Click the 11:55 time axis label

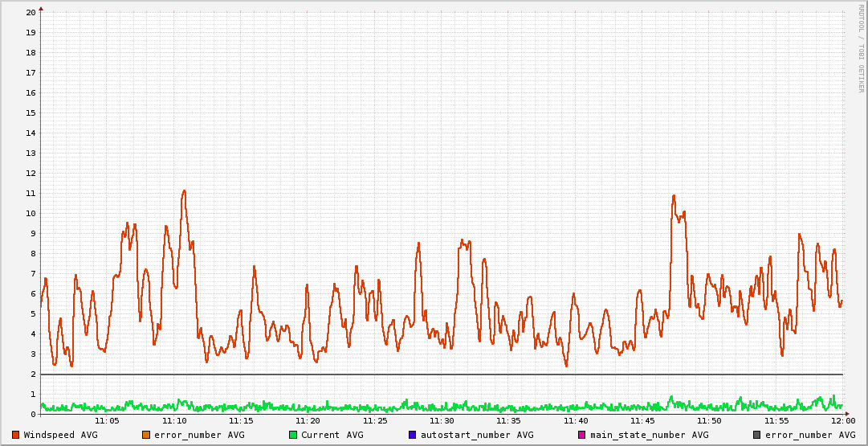coord(776,421)
